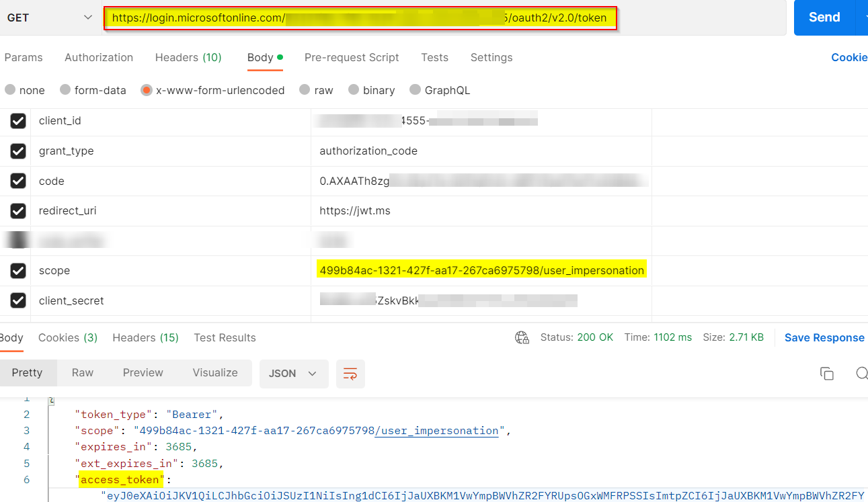Open the response Cookies (3) tab
Screen dimensions: 868x502
(x=68, y=337)
